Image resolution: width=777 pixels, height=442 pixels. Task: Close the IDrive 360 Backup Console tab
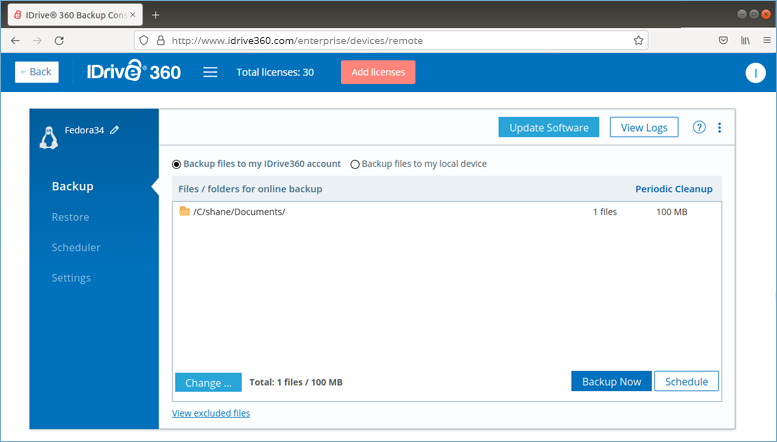click(133, 15)
